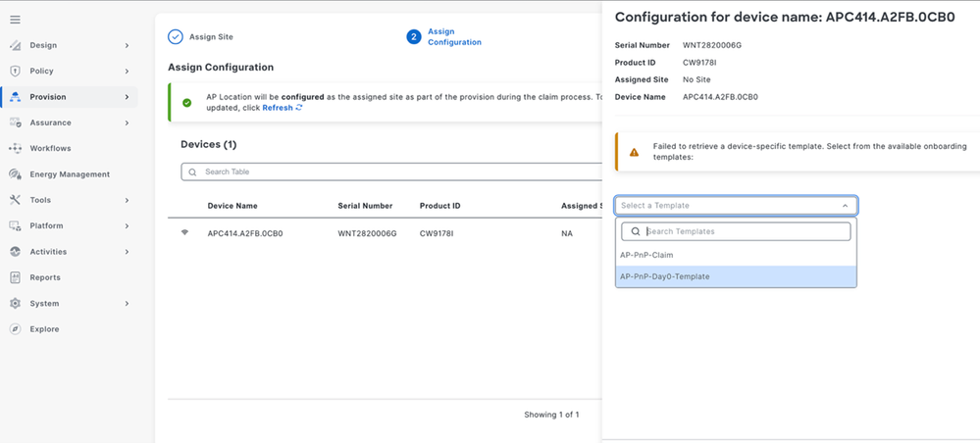Collapse the Select a Template dropdown
Screen dimensions: 980x443
coord(845,206)
